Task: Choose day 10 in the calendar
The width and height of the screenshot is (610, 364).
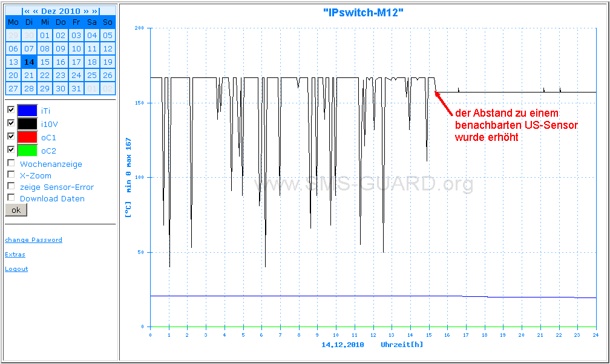Action: 76,48
